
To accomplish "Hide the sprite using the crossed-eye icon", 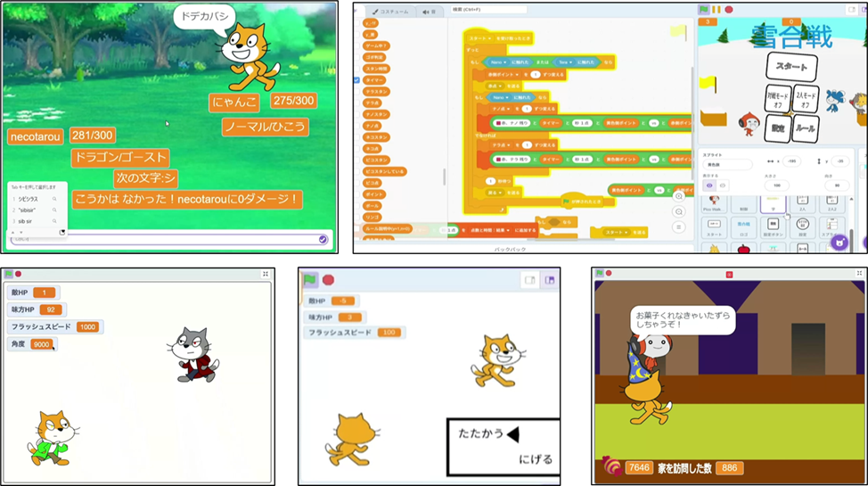I will pos(723,185).
